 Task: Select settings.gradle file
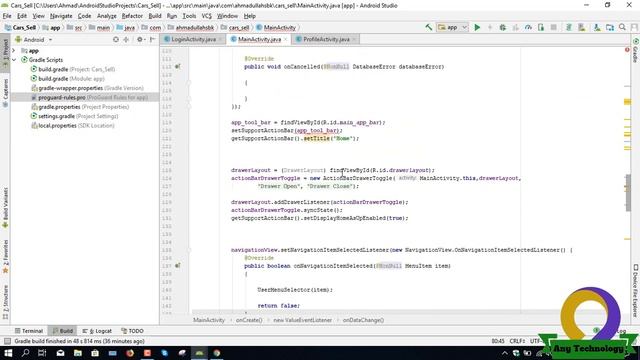click(75, 116)
